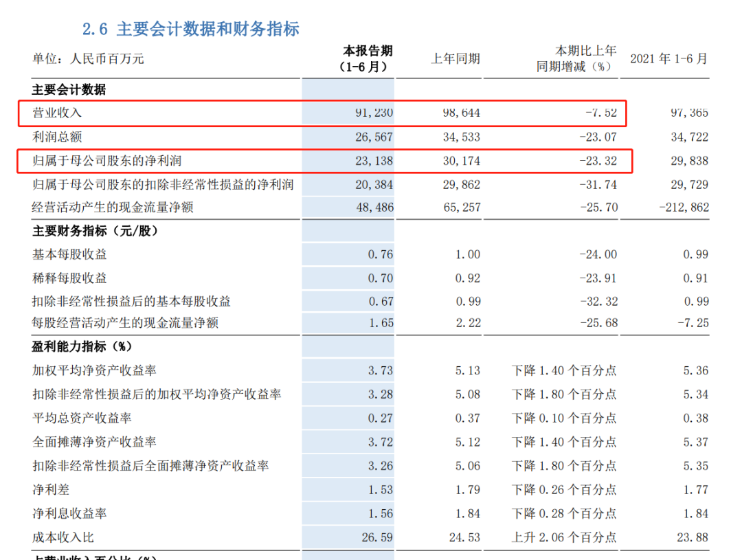Click the 归属于母公司股东的净利润 row label

tap(107, 161)
